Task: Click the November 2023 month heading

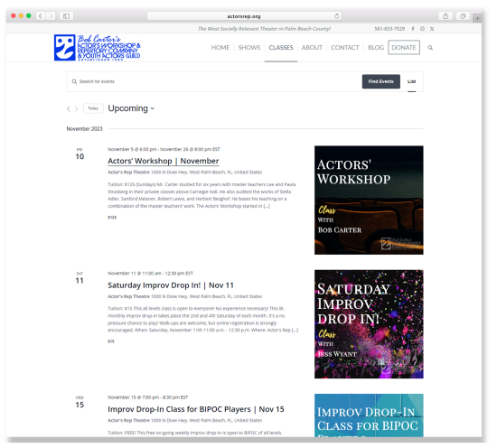Action: pyautogui.click(x=85, y=128)
